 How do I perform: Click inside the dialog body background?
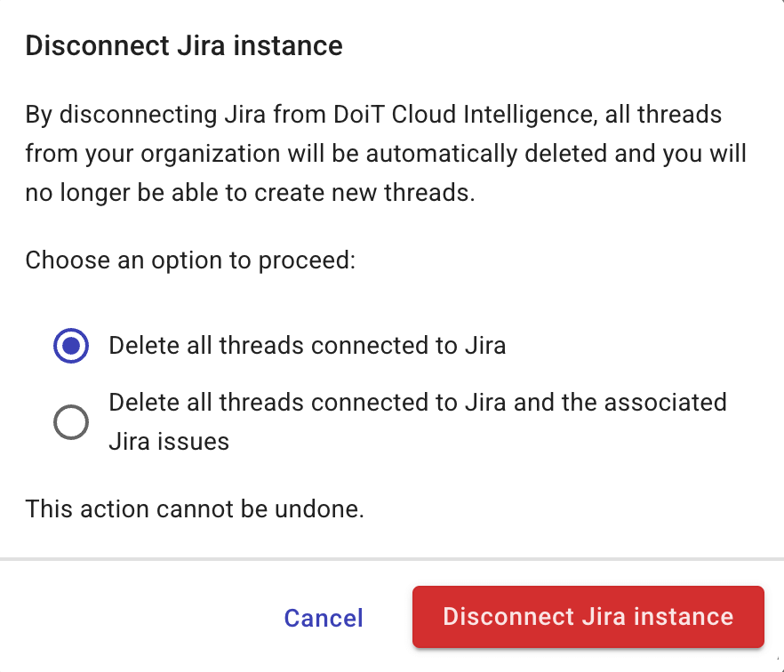coord(392,293)
